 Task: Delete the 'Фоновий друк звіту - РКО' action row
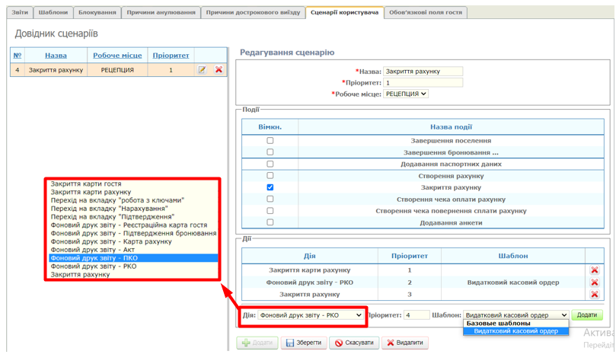click(x=594, y=283)
